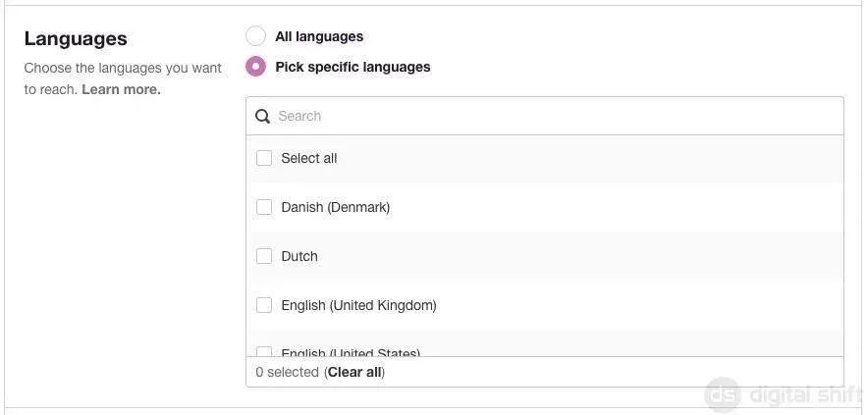Click the "All languages" label text
This screenshot has width=868, height=415.
point(319,36)
